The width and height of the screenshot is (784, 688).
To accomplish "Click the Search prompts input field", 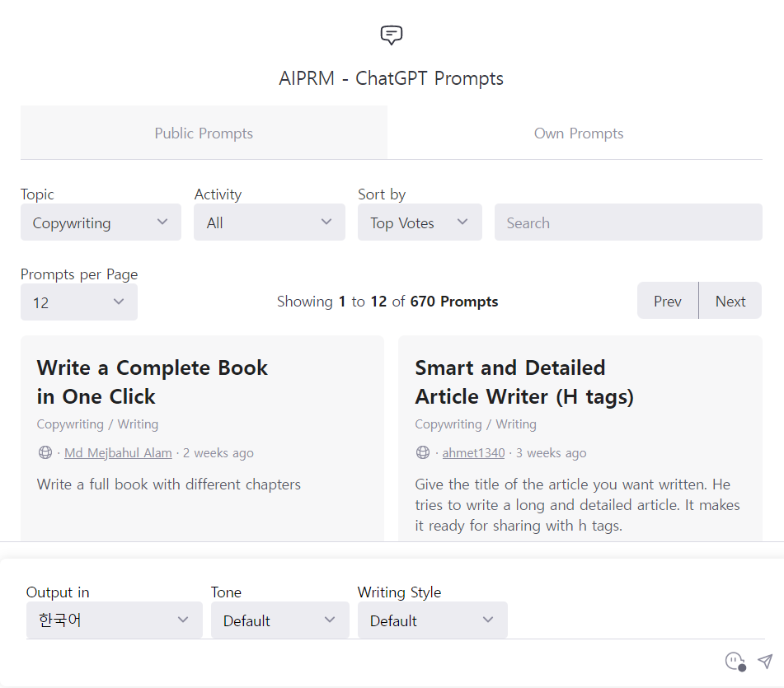I will [628, 222].
